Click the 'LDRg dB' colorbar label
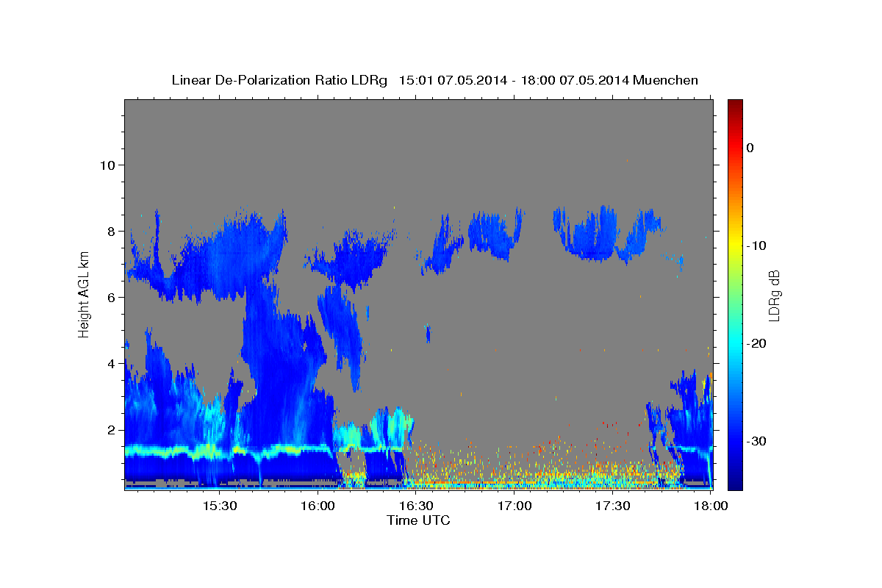The height and width of the screenshot is (588, 882). (x=774, y=295)
